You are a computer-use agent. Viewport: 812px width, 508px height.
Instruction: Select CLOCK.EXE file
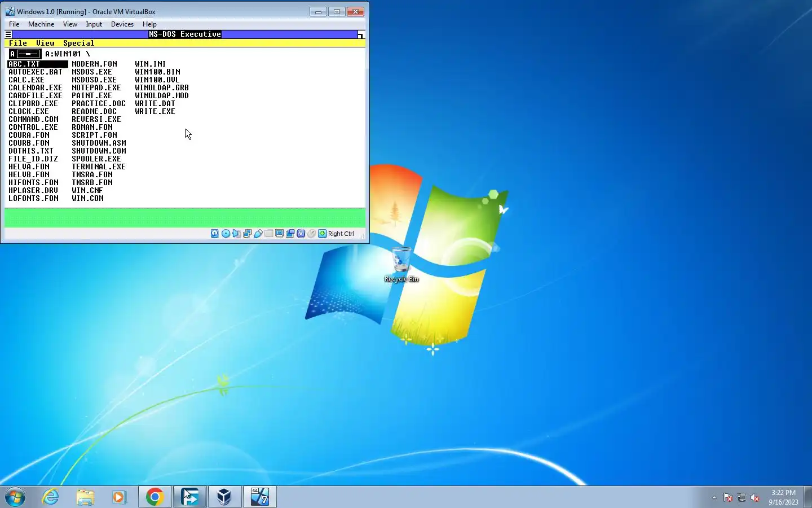pos(29,111)
